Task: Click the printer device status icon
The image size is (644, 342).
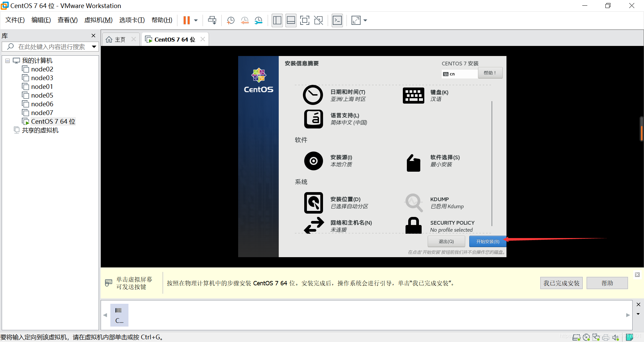Action: (605, 337)
